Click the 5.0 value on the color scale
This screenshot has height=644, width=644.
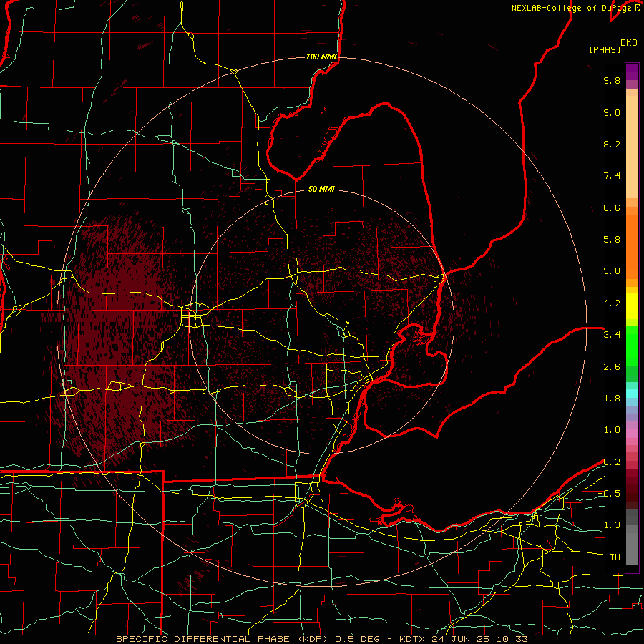[612, 271]
